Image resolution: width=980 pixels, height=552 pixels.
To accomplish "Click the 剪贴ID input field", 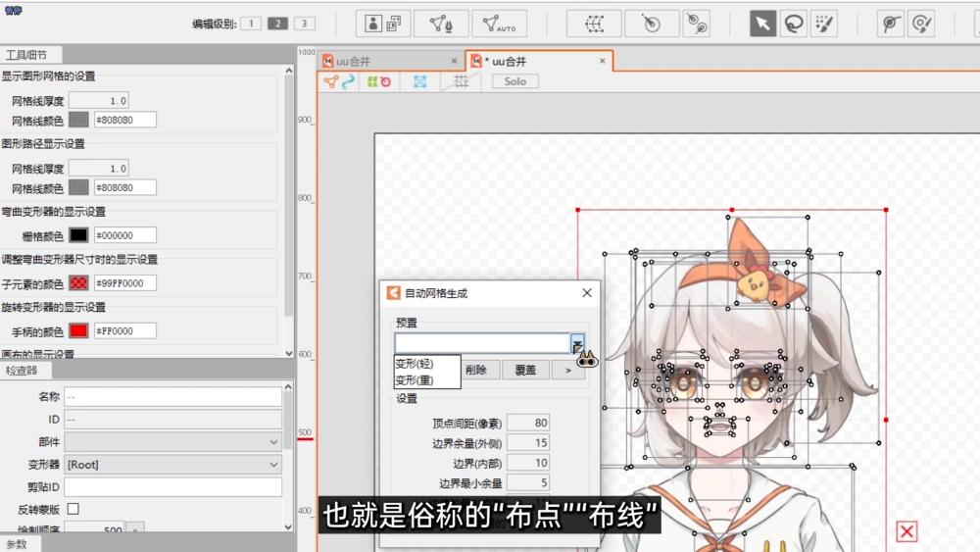I will click(x=173, y=487).
